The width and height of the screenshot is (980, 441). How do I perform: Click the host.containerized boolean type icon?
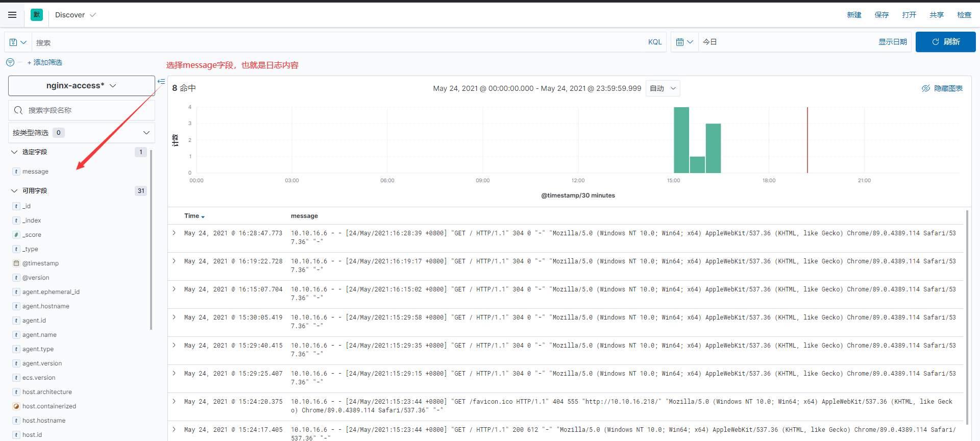(x=16, y=406)
